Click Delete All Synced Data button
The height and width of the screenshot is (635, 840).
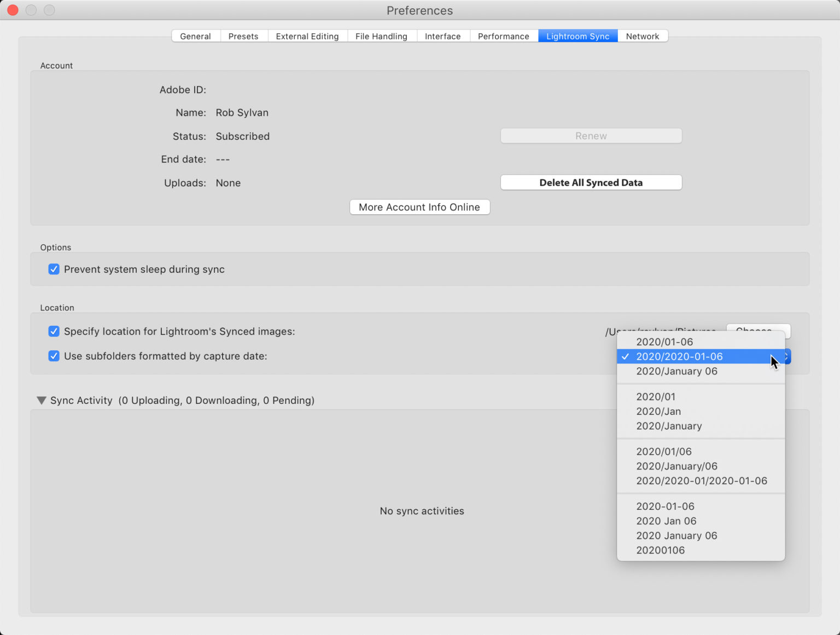click(x=591, y=183)
